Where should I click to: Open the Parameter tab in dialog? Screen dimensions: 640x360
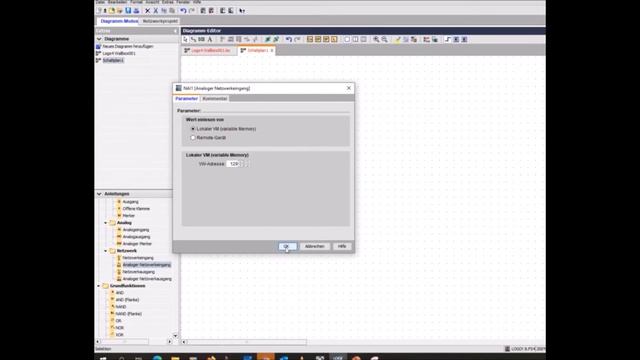(x=187, y=99)
